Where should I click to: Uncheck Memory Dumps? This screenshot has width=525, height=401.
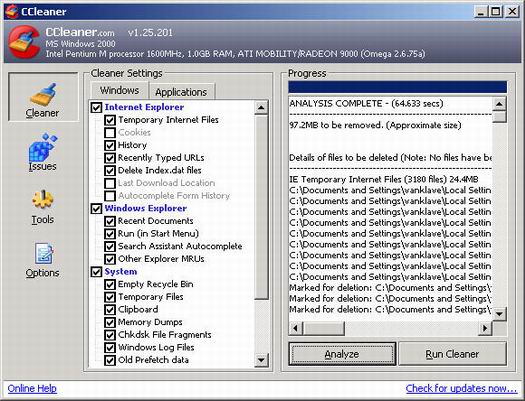pos(110,322)
